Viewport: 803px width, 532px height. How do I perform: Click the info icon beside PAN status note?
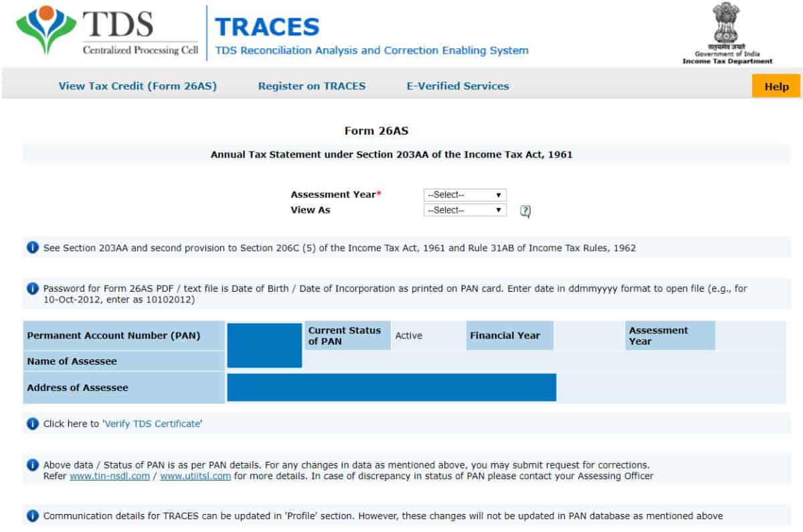pyautogui.click(x=32, y=464)
